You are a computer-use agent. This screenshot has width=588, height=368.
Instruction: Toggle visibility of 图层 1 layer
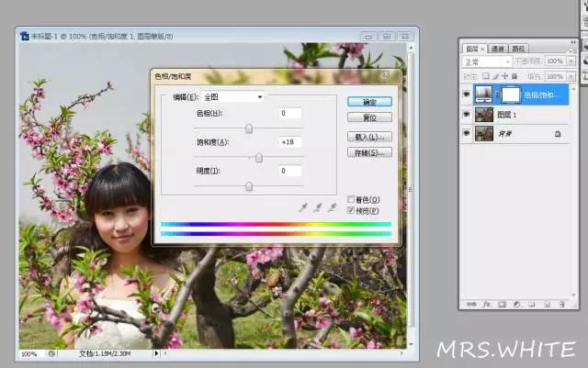click(468, 115)
